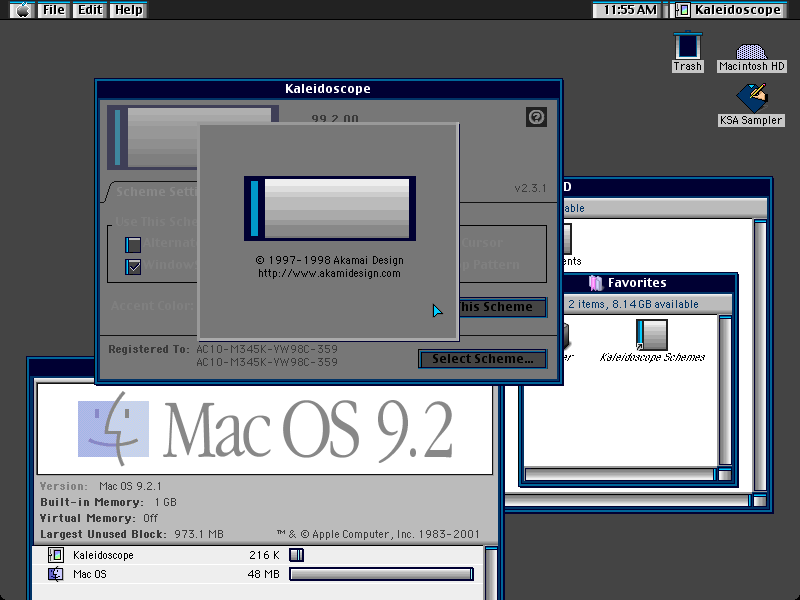
Task: Click the question mark help icon in Kaleidoscope
Action: click(x=536, y=117)
